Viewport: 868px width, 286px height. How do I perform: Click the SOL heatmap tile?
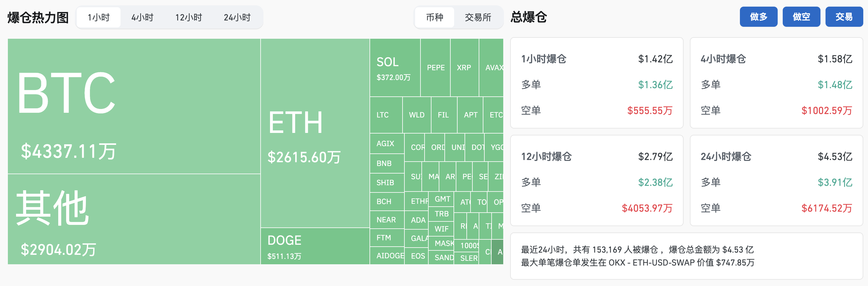coord(395,67)
